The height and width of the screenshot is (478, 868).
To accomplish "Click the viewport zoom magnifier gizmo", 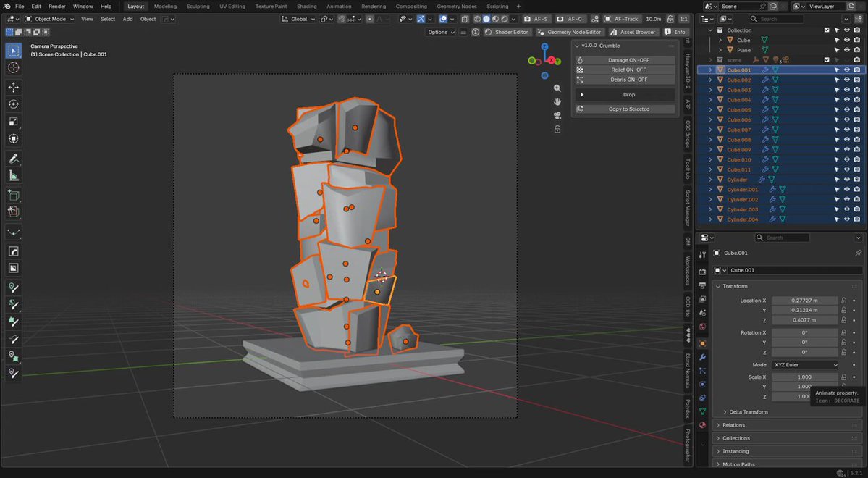I will click(557, 88).
